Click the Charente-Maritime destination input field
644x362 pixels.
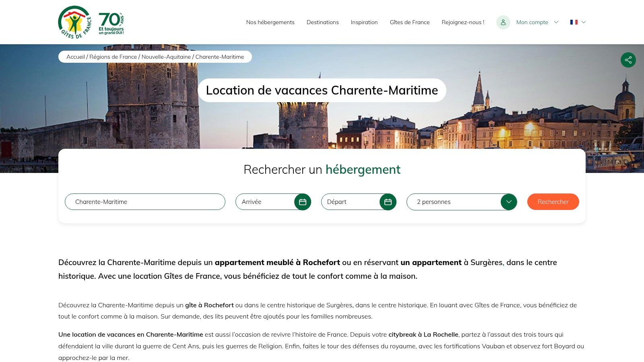tap(145, 202)
